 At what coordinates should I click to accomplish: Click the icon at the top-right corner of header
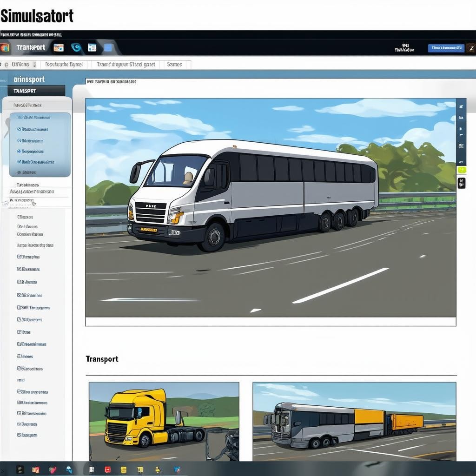tap(471, 48)
